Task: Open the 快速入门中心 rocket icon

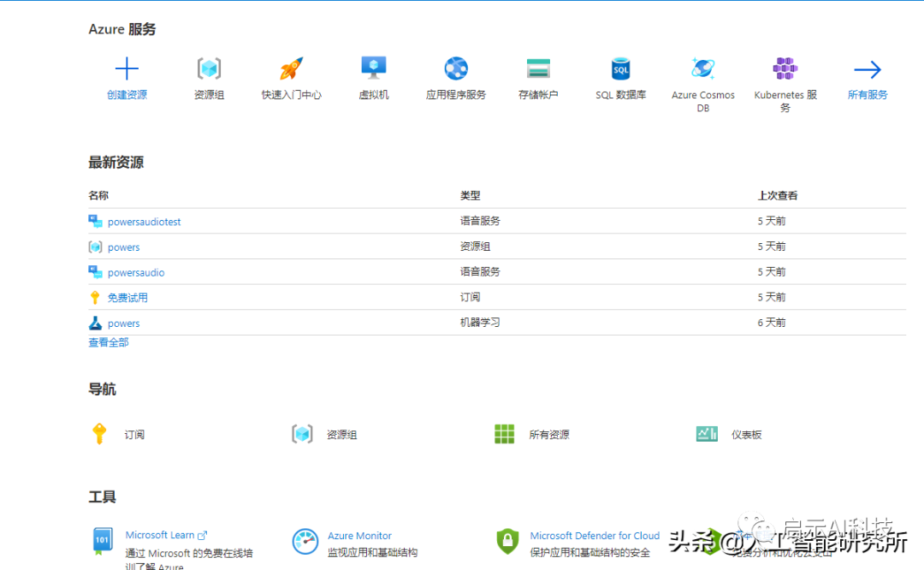Action: click(291, 69)
